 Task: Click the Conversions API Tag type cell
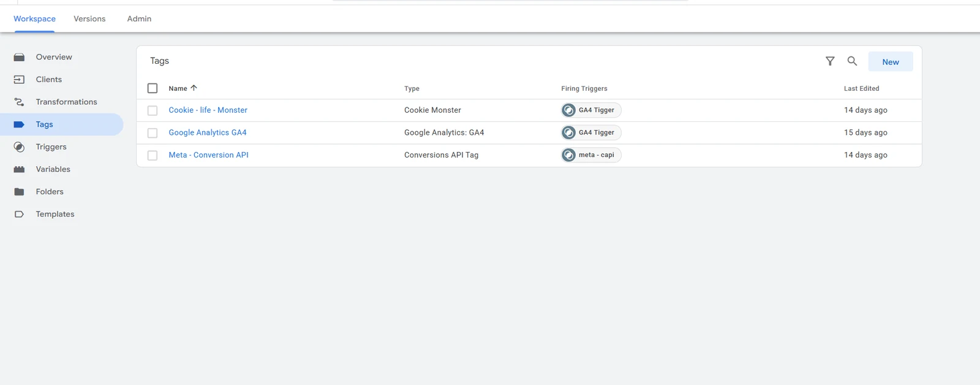(x=441, y=155)
